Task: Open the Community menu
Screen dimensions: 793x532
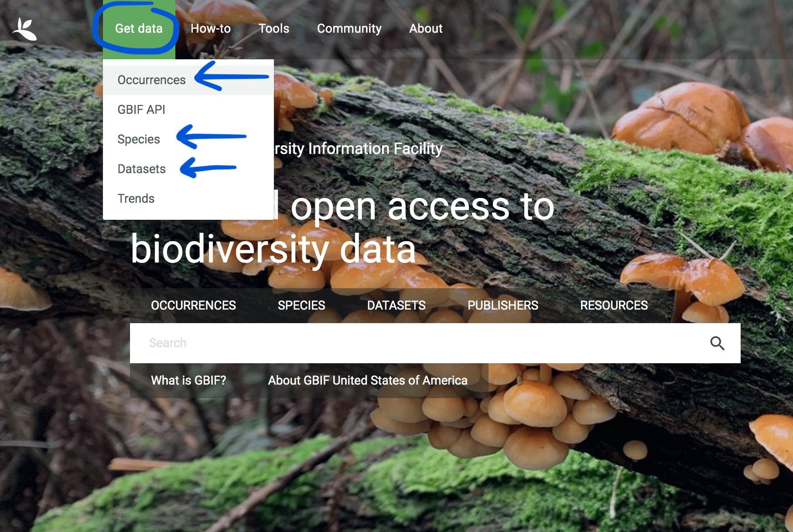Action: click(x=349, y=29)
